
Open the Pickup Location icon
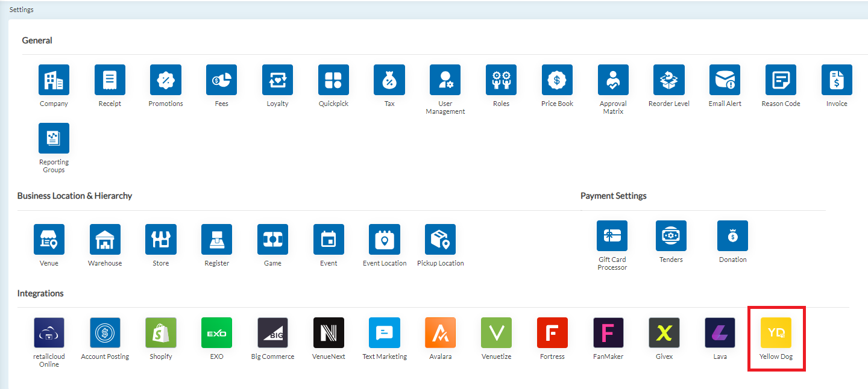coord(440,239)
